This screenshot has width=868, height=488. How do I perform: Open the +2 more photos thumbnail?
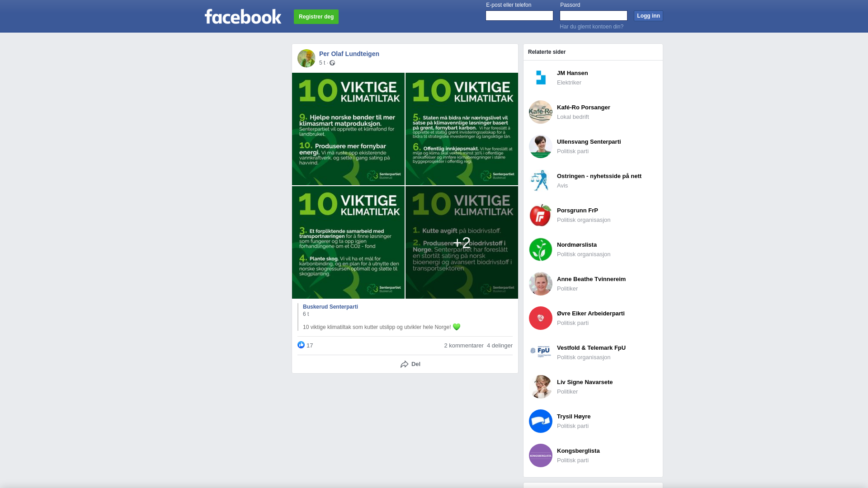[462, 242]
